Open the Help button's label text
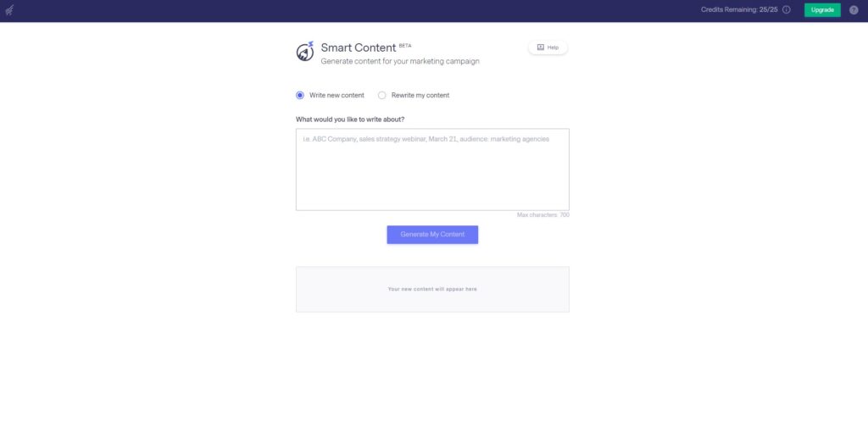The height and width of the screenshot is (428, 868). point(553,47)
